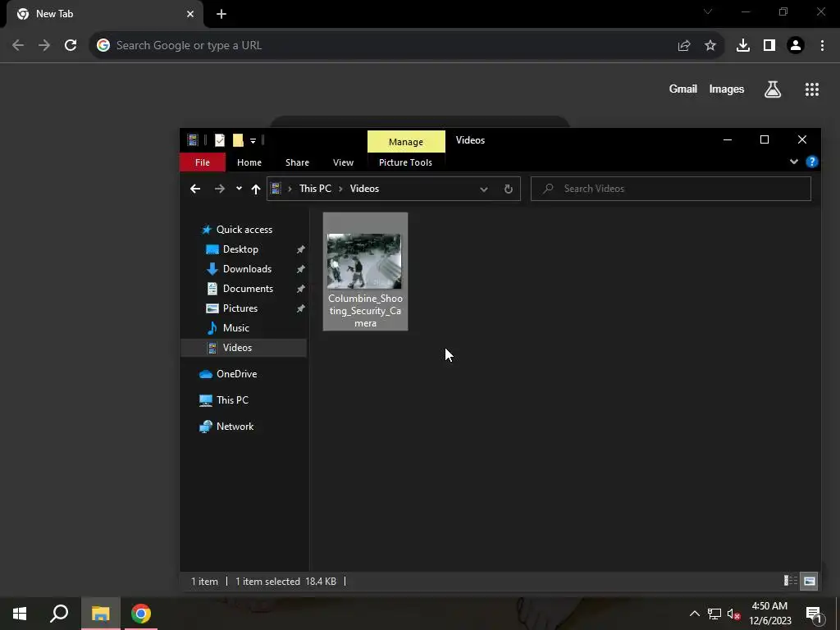The height and width of the screenshot is (630, 840).
Task: Switch to the Home ribbon tab
Action: click(x=249, y=162)
